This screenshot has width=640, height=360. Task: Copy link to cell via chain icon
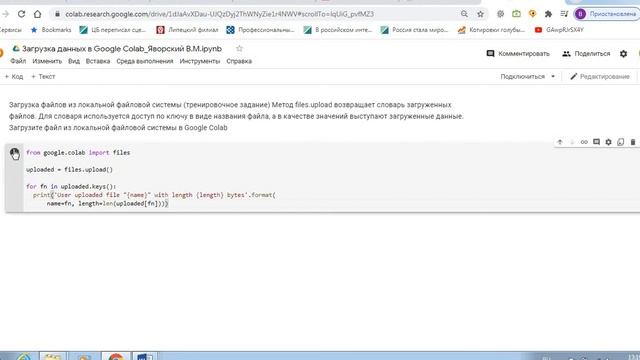click(584, 142)
